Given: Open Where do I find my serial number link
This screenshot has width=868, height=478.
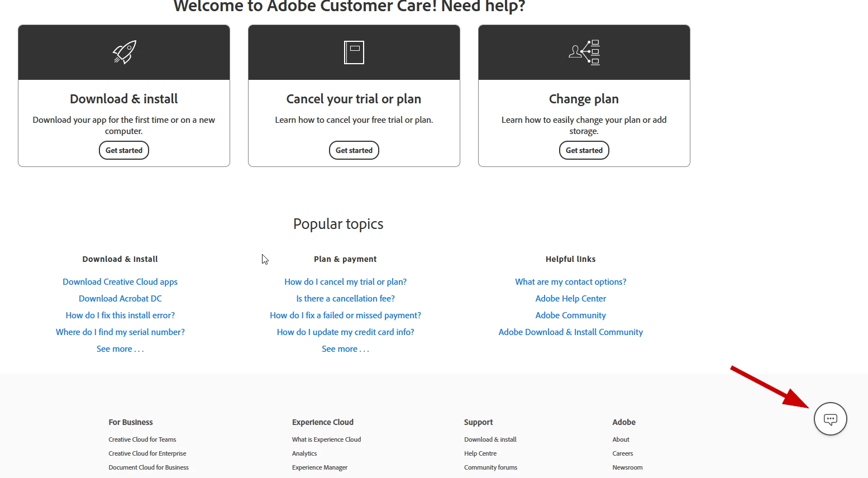Looking at the screenshot, I should pos(120,332).
